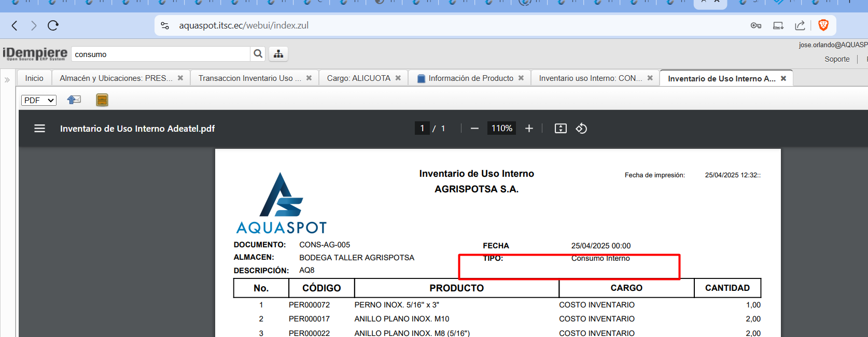The width and height of the screenshot is (868, 337).
Task: Zoom in on the PDF document
Action: tap(529, 129)
